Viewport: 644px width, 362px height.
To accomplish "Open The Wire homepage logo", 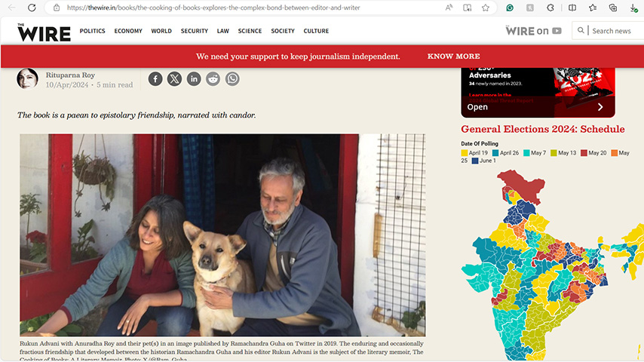I will pos(44,32).
